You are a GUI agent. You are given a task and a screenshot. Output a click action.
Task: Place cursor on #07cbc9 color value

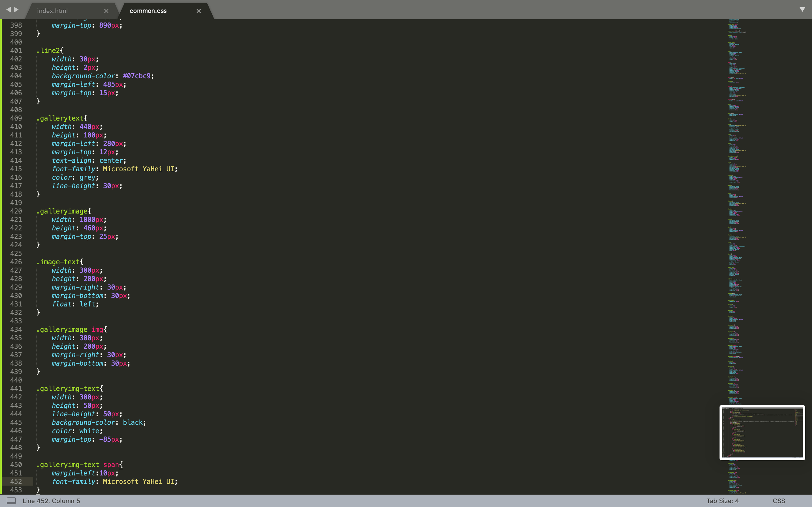coord(136,76)
